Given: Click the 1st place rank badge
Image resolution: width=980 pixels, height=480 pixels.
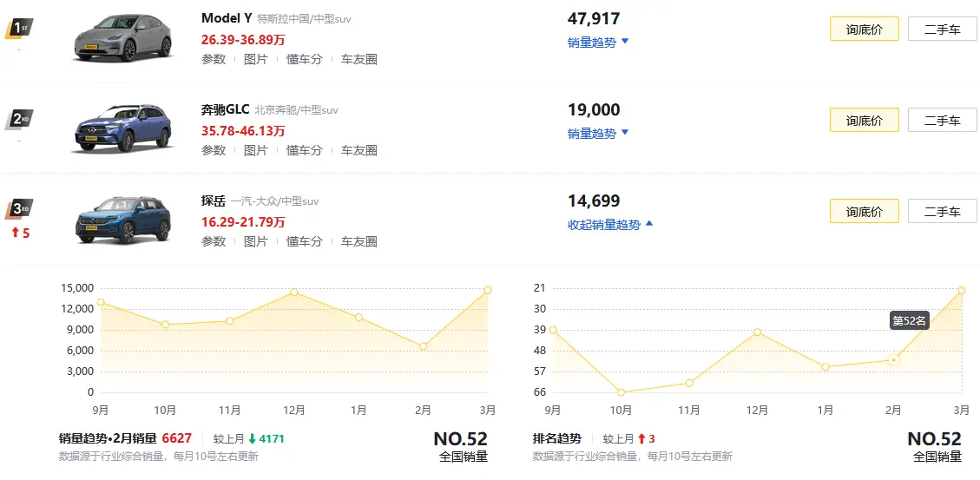Looking at the screenshot, I should click(x=19, y=29).
